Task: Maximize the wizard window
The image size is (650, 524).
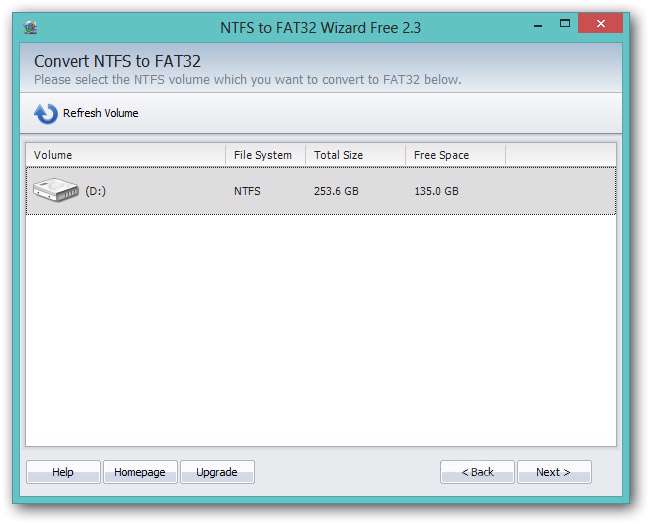Action: 566,24
